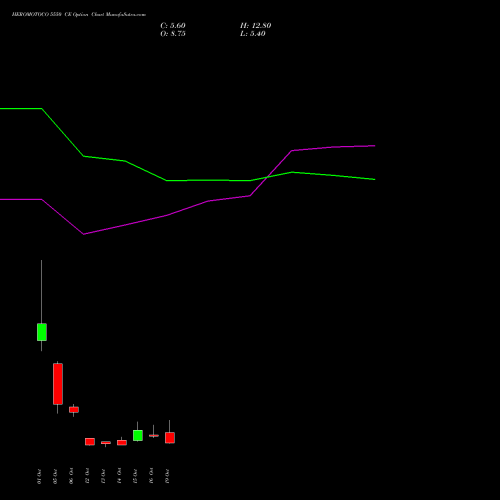Click the 15 Oct date label
Image resolution: width=500 pixels, height=500 pixels.
pyautogui.click(x=135, y=476)
